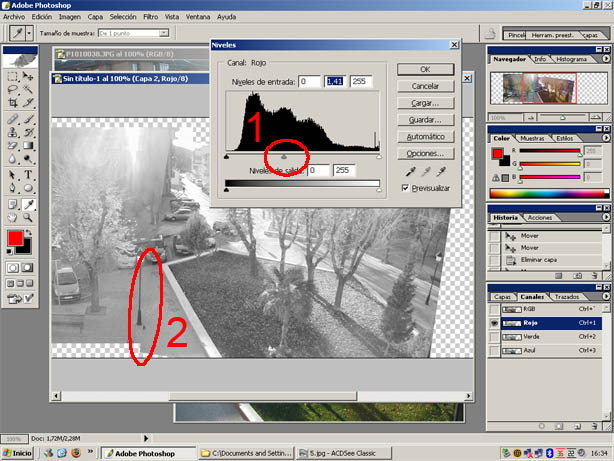Select the Ellipse shape tool
The width and height of the screenshot is (614, 461).
pyautogui.click(x=28, y=188)
